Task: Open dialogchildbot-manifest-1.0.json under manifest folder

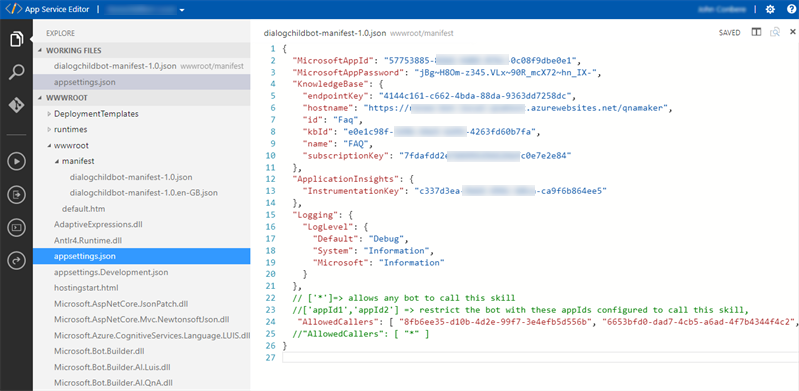Action: point(130,177)
